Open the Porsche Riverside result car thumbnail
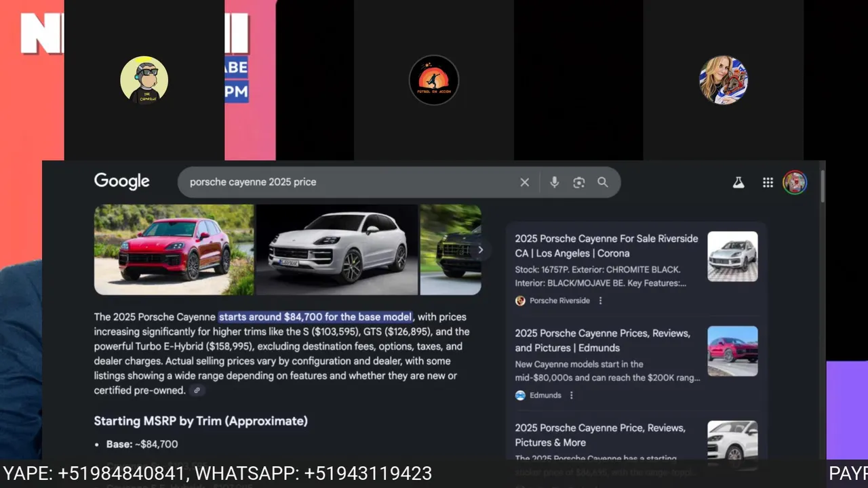 click(732, 257)
